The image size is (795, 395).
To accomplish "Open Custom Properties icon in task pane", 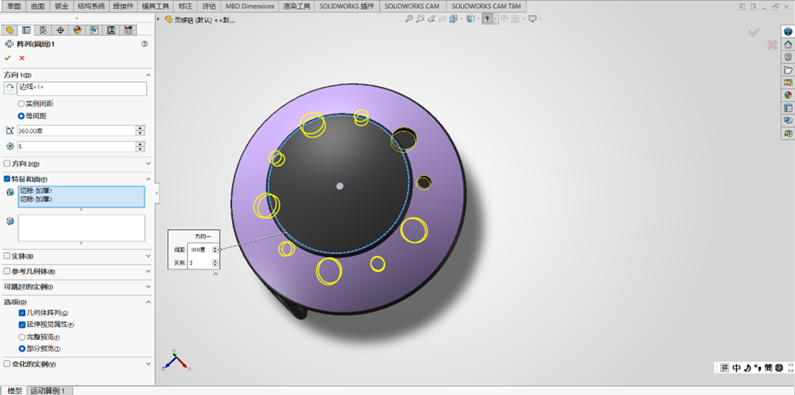I will 788,108.
